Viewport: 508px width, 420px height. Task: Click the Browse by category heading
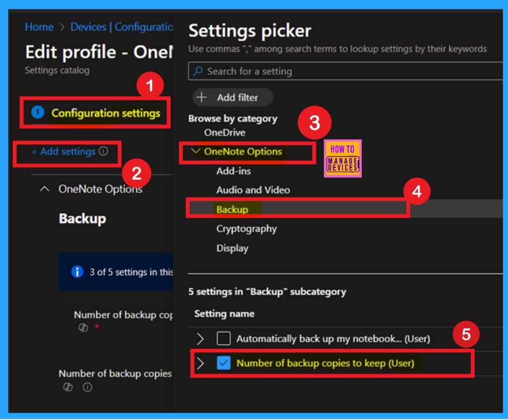(x=233, y=118)
